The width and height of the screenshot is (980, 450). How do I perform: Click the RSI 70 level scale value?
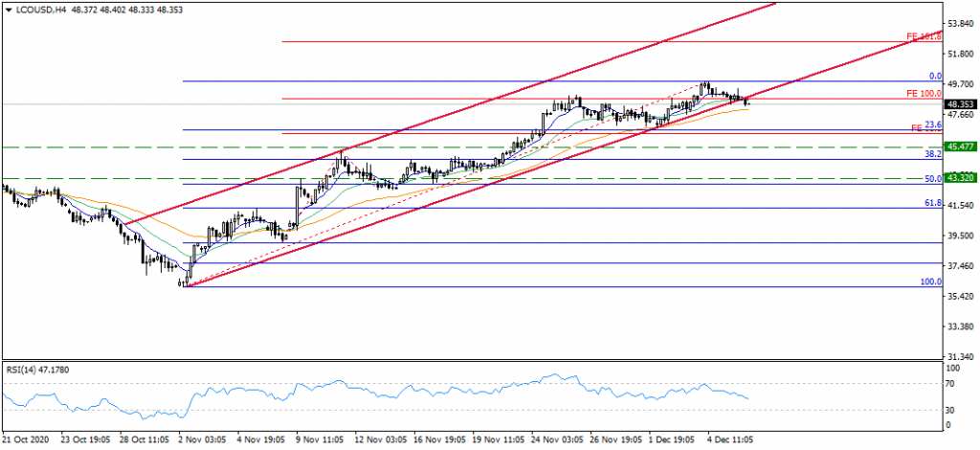pos(951,384)
